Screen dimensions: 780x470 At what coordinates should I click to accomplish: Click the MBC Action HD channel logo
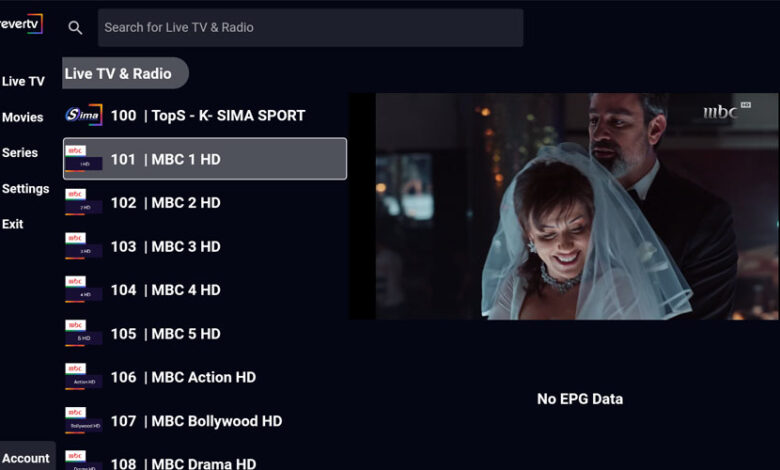pos(83,377)
